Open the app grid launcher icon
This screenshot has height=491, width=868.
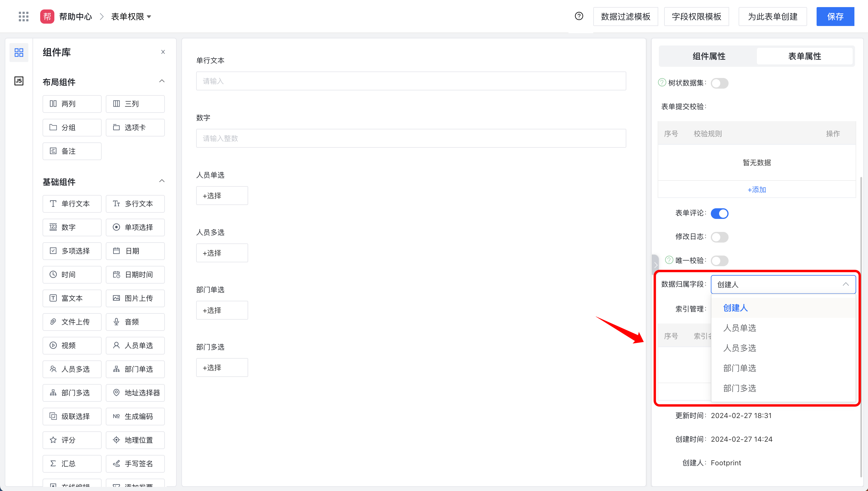pos(23,16)
